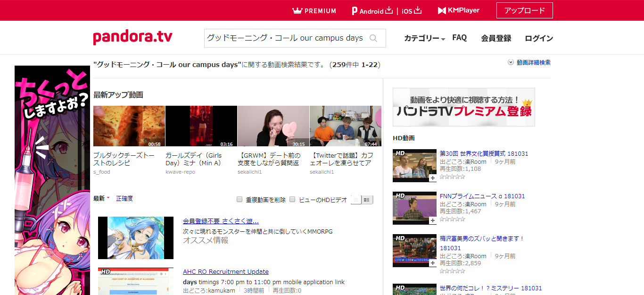Open the KMPlayer logo link

coord(458,10)
